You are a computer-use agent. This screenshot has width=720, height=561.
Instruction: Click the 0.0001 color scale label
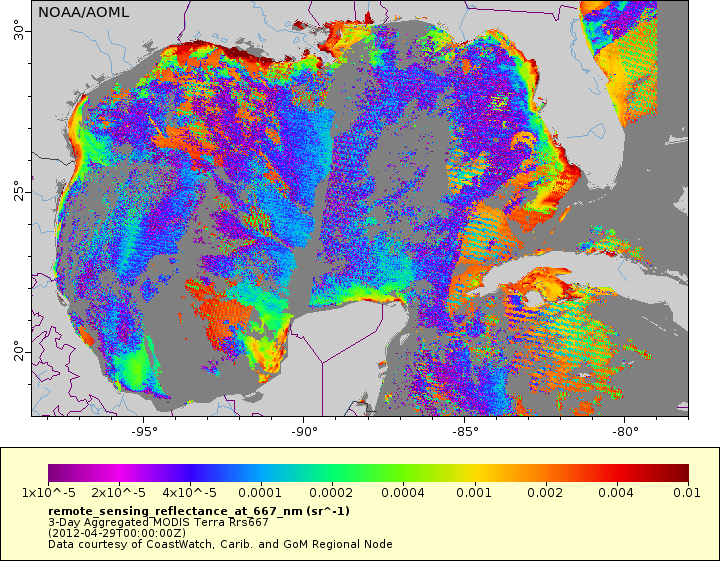click(x=260, y=493)
